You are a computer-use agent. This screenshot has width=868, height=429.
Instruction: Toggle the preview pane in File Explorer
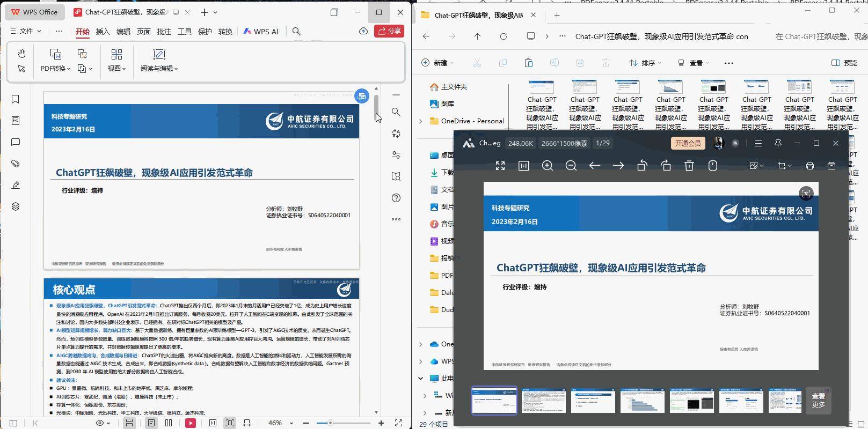tap(844, 63)
